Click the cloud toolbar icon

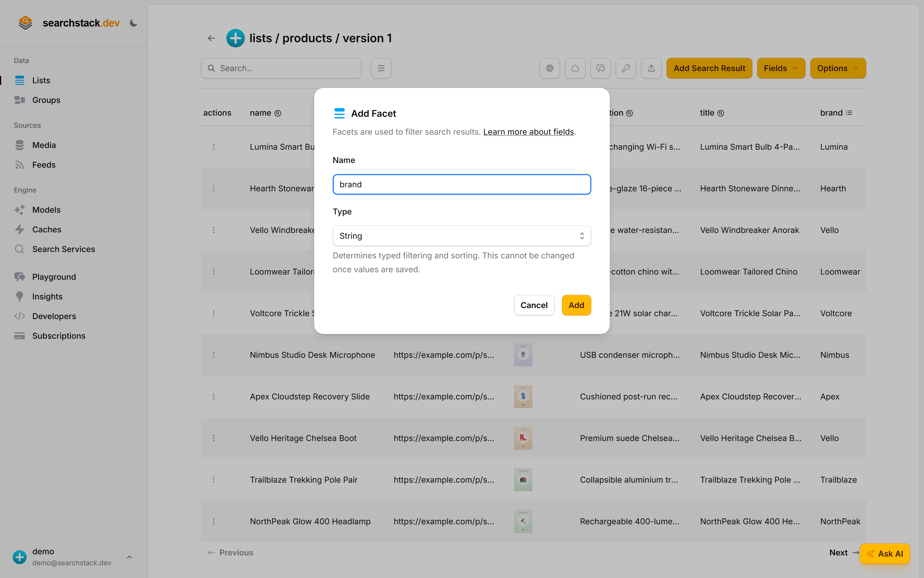pyautogui.click(x=575, y=68)
